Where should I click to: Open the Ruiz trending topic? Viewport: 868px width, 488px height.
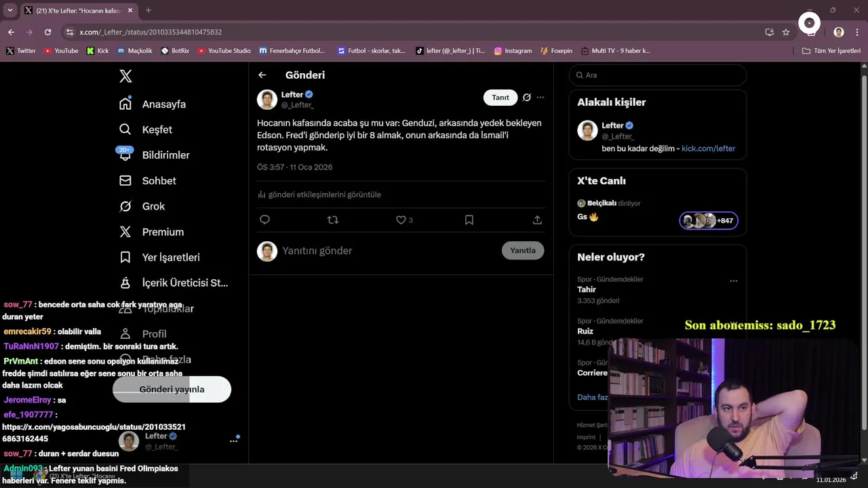tap(585, 331)
